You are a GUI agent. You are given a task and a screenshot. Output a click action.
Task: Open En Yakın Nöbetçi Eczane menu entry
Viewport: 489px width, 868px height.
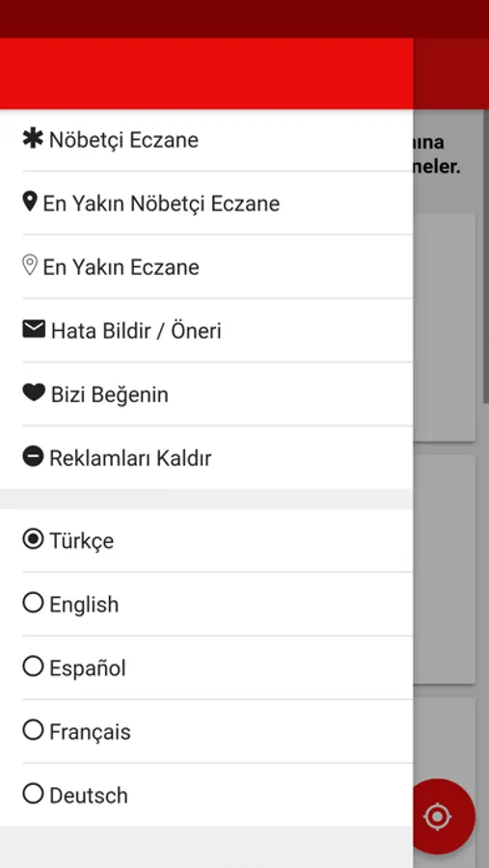206,203
